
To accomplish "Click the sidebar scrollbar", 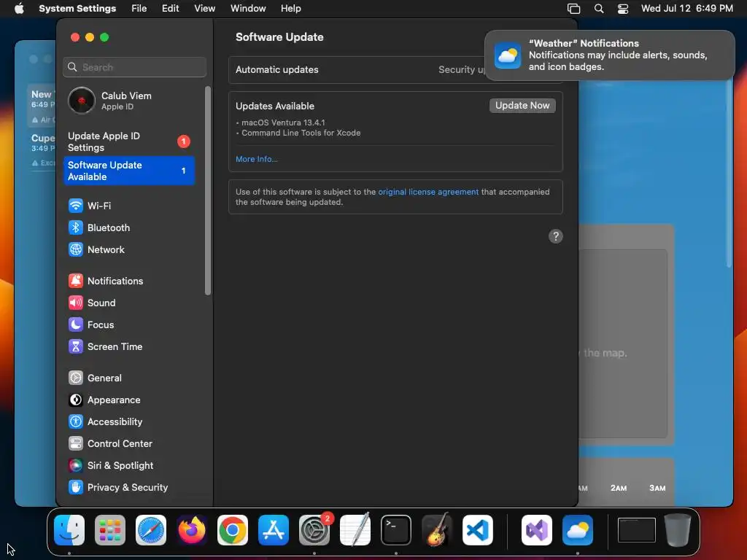I will [207, 190].
